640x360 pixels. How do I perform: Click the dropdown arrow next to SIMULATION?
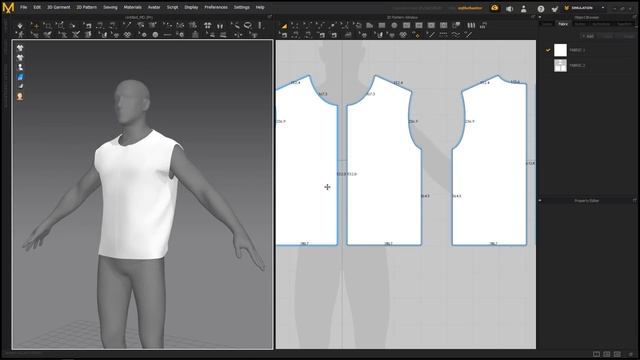coord(603,8)
